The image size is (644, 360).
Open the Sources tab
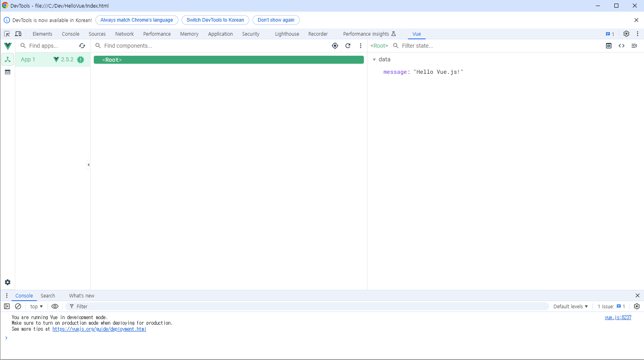(x=97, y=34)
